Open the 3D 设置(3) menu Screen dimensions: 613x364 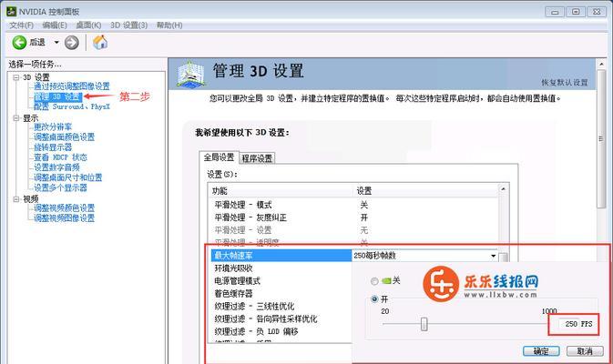click(128, 25)
